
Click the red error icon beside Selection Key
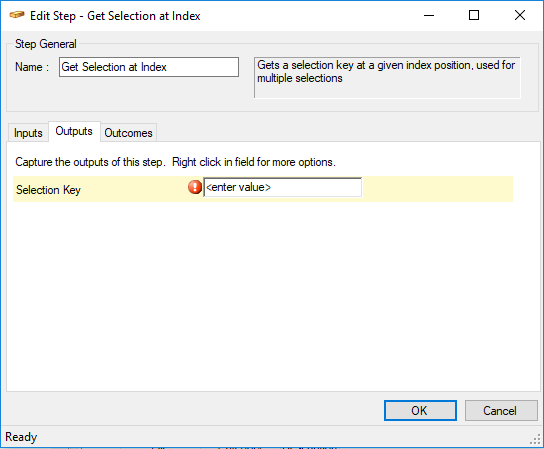(x=195, y=187)
